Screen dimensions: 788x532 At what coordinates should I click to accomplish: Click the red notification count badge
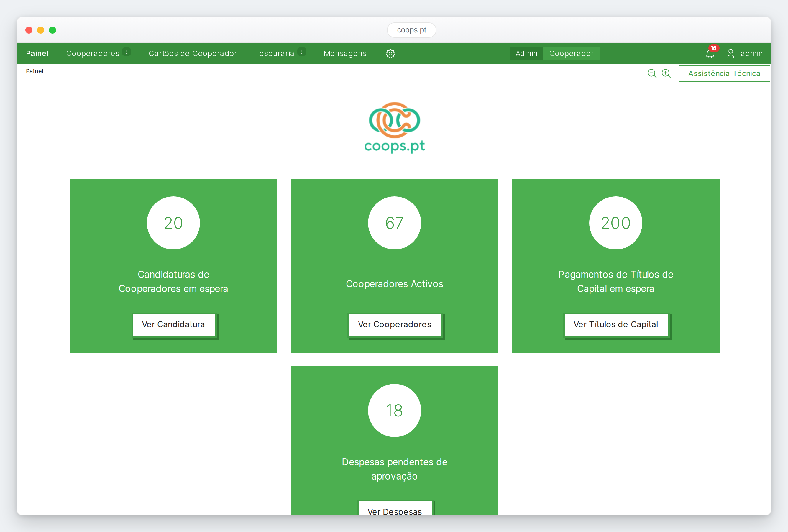(713, 48)
